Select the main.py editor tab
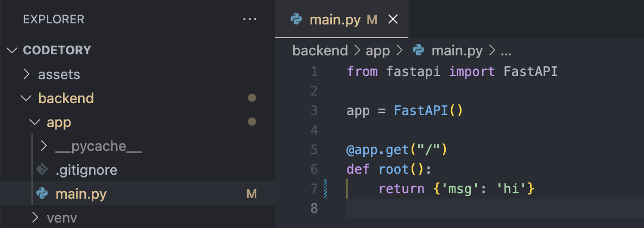Image resolution: width=644 pixels, height=228 pixels. 342,19
